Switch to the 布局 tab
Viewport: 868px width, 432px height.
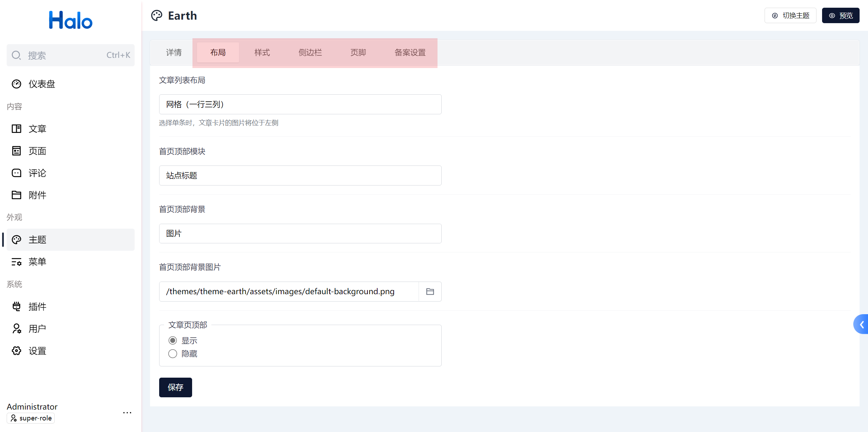click(x=218, y=52)
